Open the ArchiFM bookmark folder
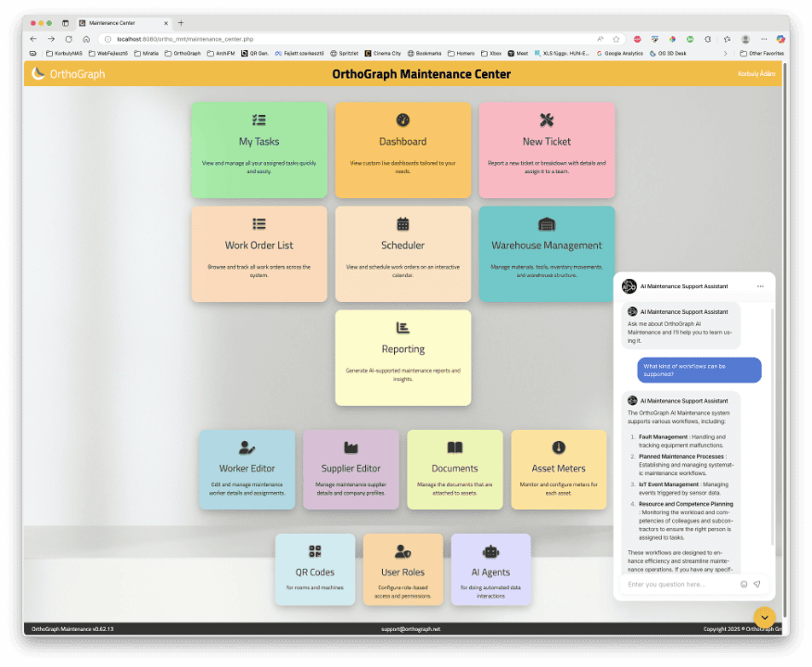Screen dimensions: 812x667 point(221,54)
